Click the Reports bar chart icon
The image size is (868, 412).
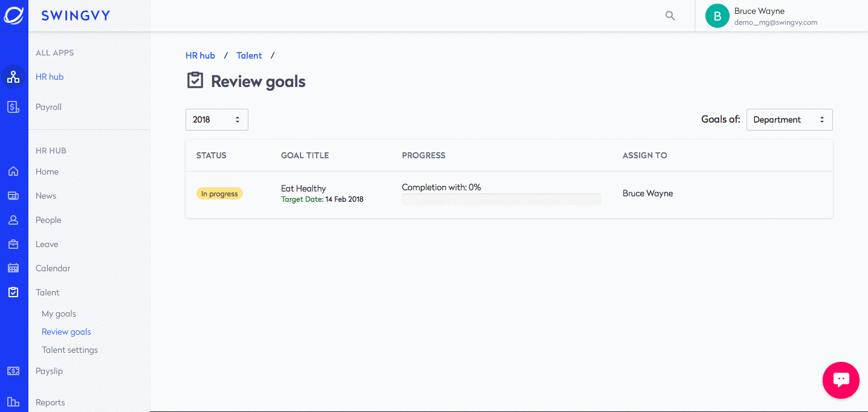[x=13, y=402]
